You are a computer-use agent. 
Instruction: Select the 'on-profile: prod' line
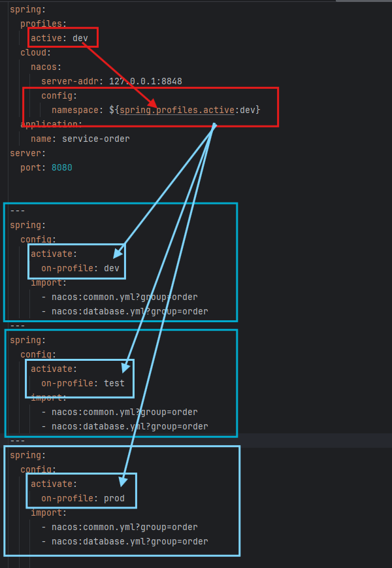click(82, 498)
